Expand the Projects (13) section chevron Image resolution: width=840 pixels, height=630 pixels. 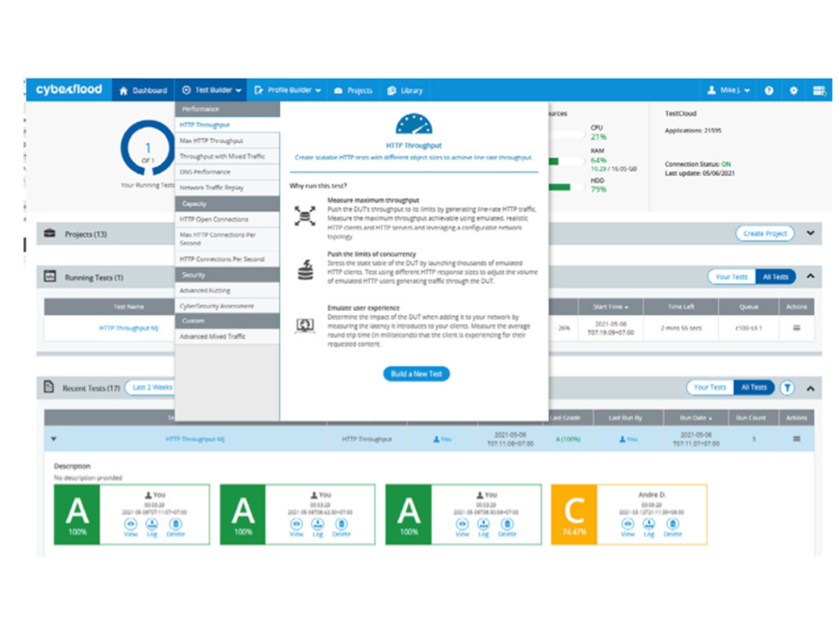tap(811, 234)
